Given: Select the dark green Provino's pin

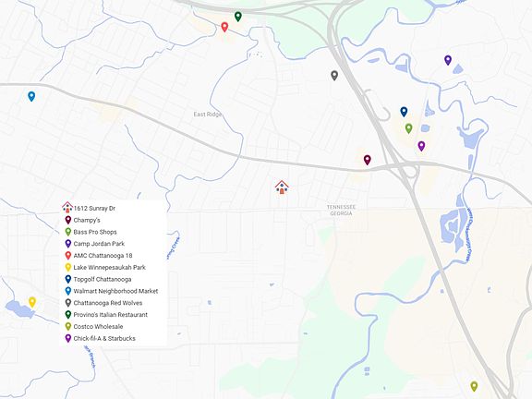Looking at the screenshot, I should coord(238,17).
